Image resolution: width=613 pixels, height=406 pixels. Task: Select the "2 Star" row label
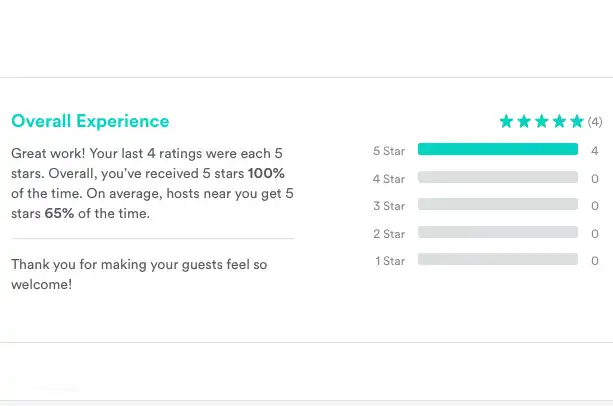click(389, 234)
